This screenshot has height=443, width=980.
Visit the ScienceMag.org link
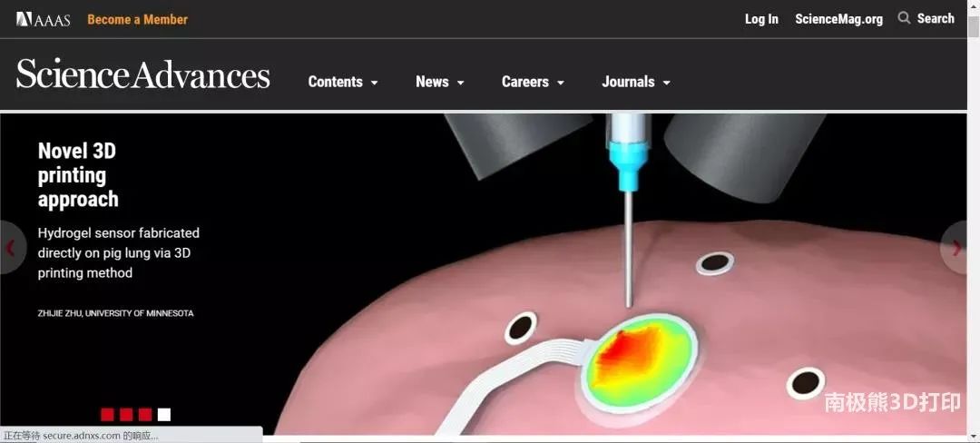tap(838, 19)
